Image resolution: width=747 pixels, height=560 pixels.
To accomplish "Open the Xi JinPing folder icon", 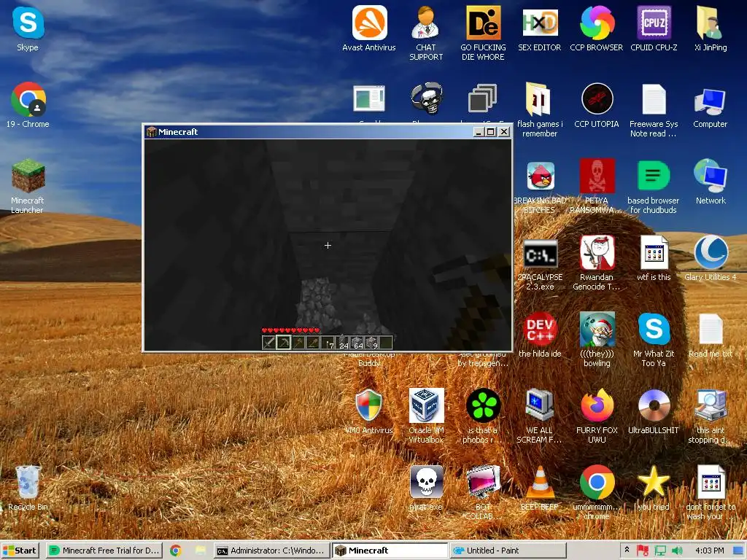I will click(711, 29).
